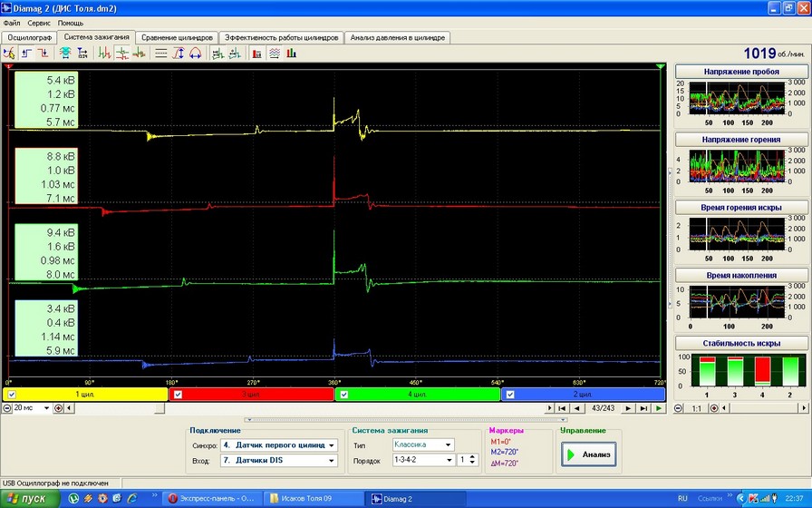Viewport: 812px width, 508px height.
Task: Click the yellow cylinder 1 color bar
Action: (x=85, y=395)
